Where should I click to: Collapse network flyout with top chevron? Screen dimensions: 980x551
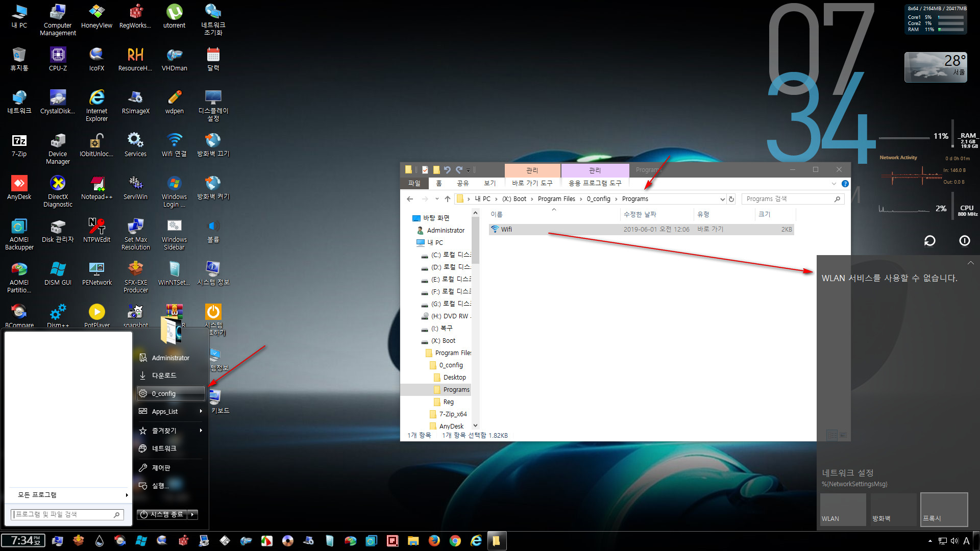click(970, 263)
